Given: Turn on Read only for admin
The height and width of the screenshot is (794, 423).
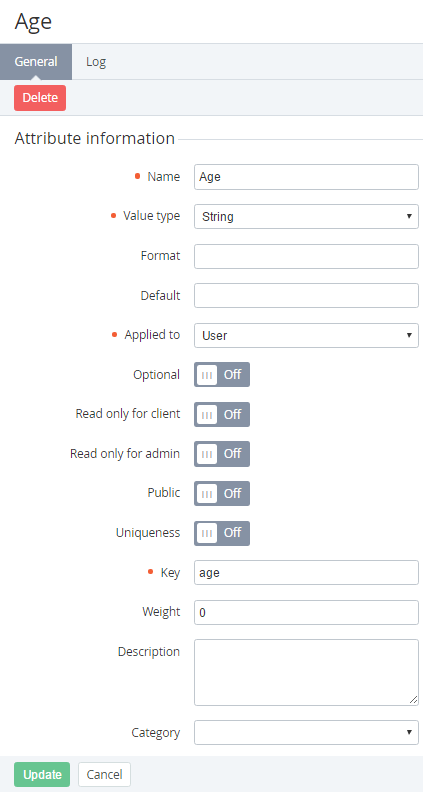Looking at the screenshot, I should (222, 454).
